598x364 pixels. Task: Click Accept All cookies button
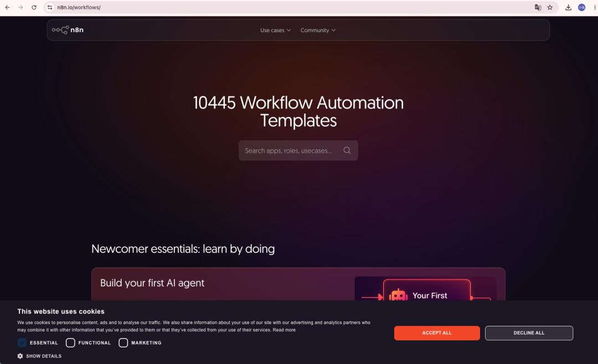(x=437, y=333)
